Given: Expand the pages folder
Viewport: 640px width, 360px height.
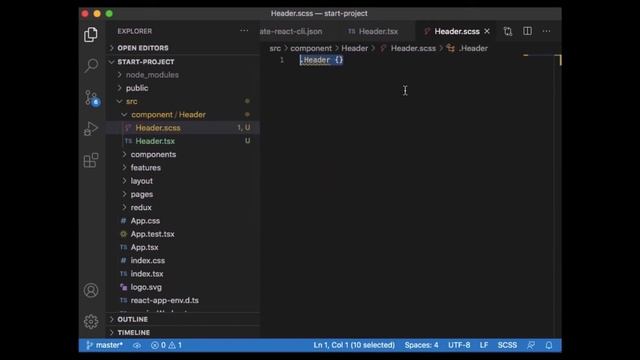Looking at the screenshot, I should [182, 194].
